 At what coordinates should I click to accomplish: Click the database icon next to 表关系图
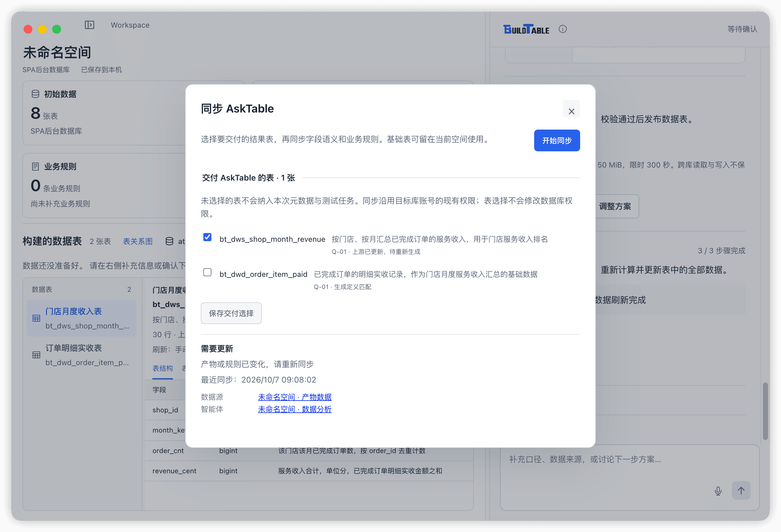[169, 241]
